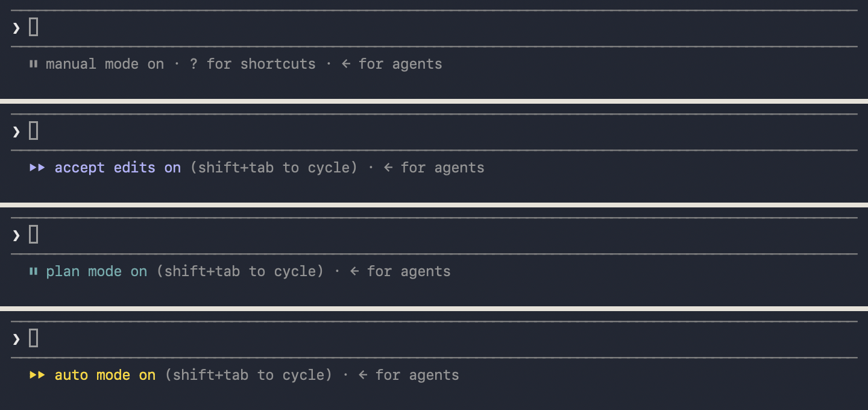Focus the input cursor in the accept edits prompt
Image resolution: width=868 pixels, height=410 pixels.
coord(34,131)
